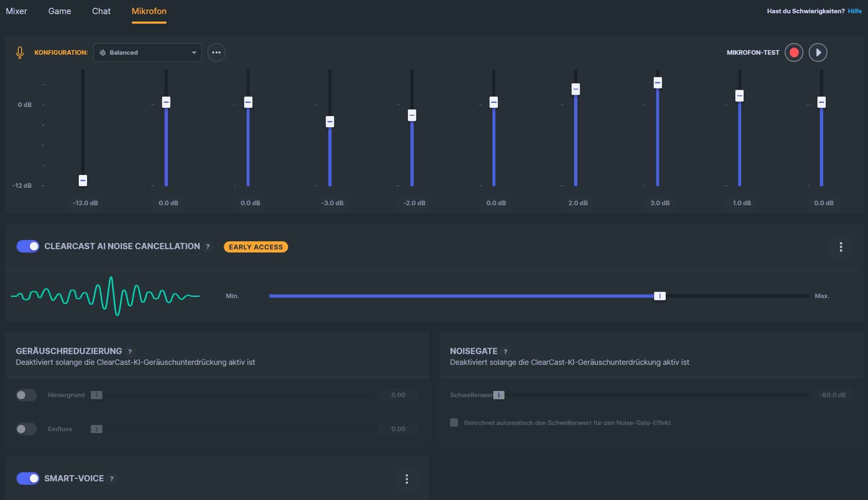868x500 pixels.
Task: Expand the Balanced configuration dropdown
Action: click(x=148, y=53)
